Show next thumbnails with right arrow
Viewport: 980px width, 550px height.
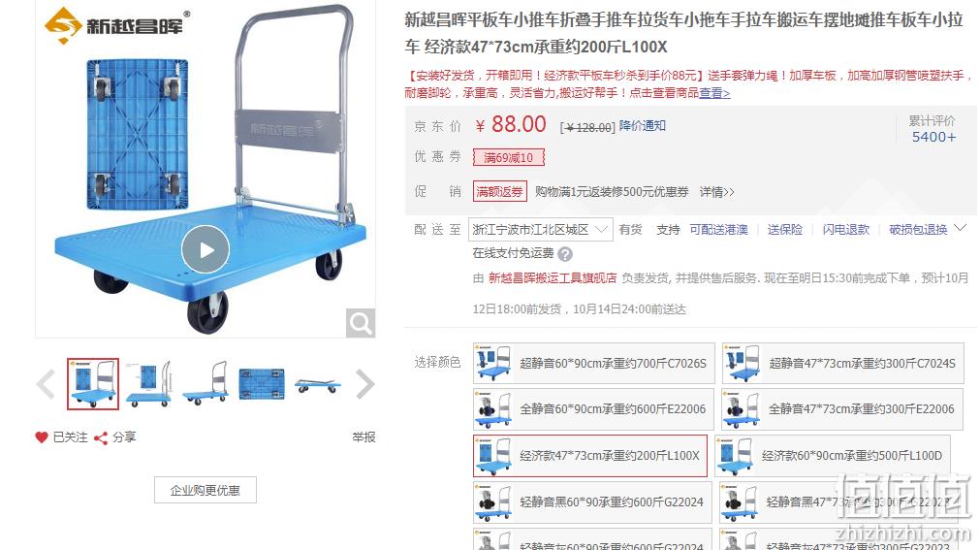point(365,383)
